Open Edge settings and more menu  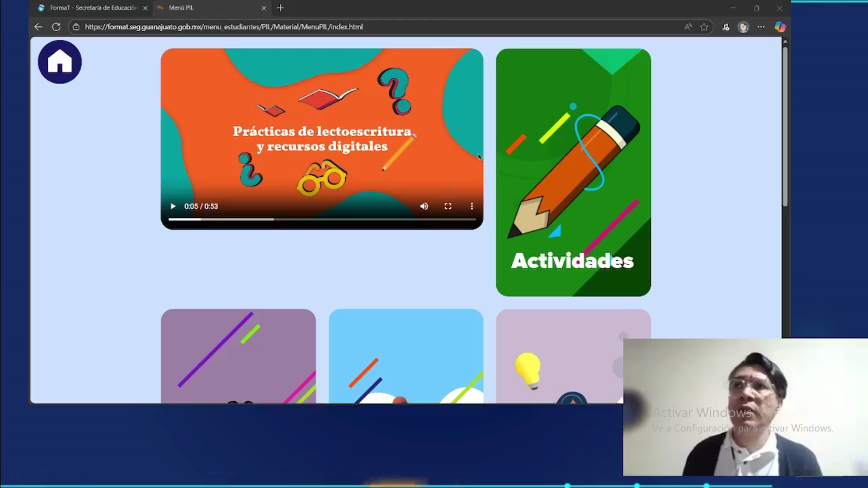[761, 27]
